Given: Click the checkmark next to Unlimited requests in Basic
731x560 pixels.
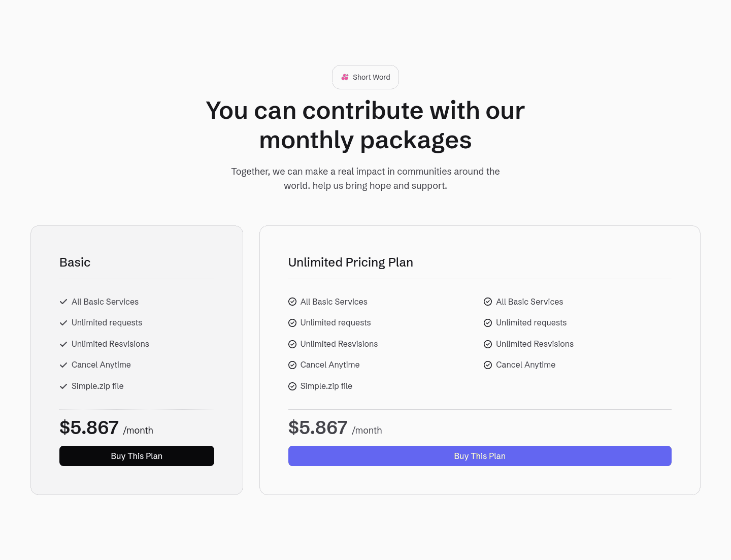Looking at the screenshot, I should 63,323.
